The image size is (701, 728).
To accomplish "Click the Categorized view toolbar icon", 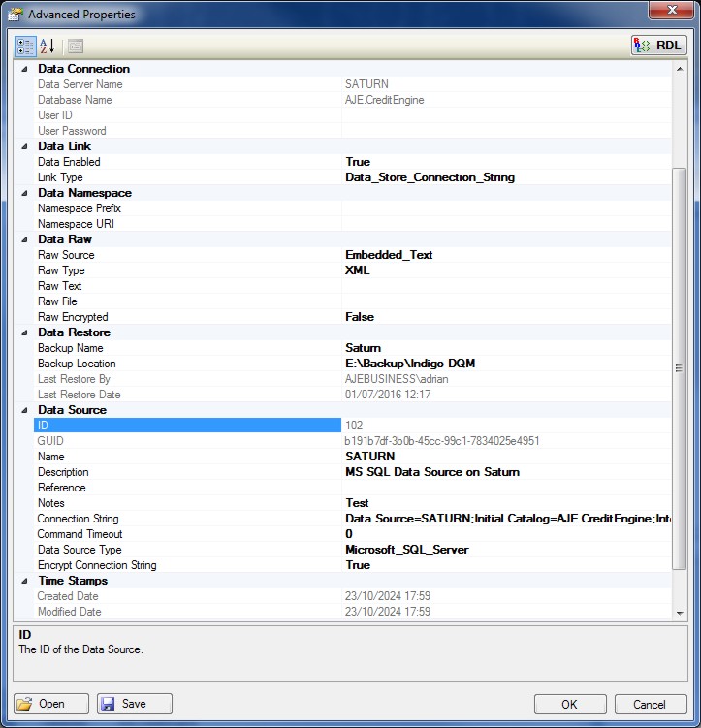I will [x=25, y=46].
